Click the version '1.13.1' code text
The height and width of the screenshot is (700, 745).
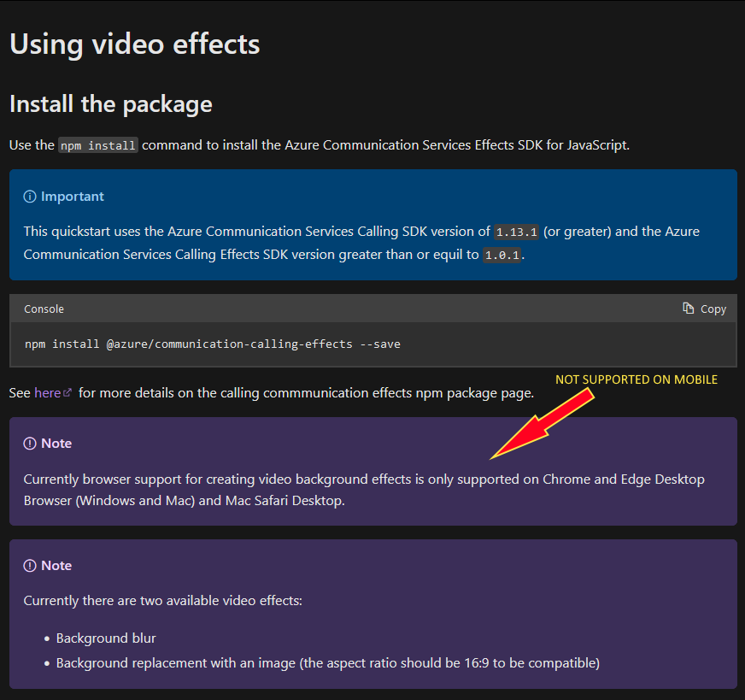517,232
